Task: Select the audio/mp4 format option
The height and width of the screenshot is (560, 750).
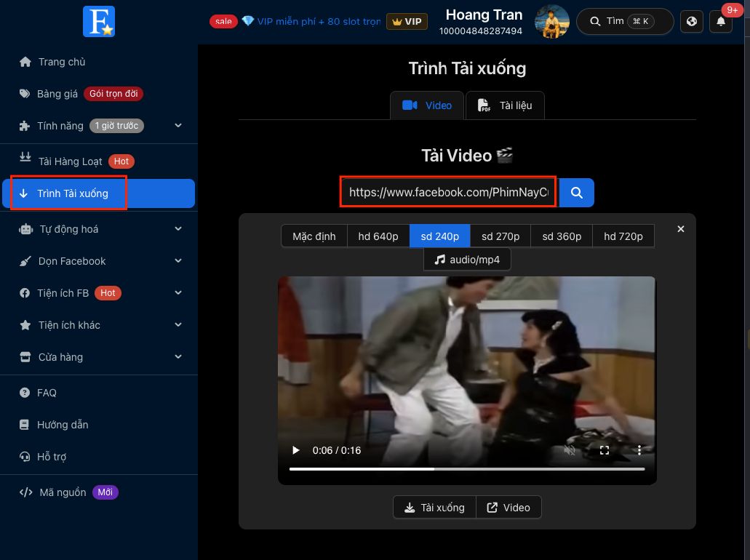Action: (467, 260)
